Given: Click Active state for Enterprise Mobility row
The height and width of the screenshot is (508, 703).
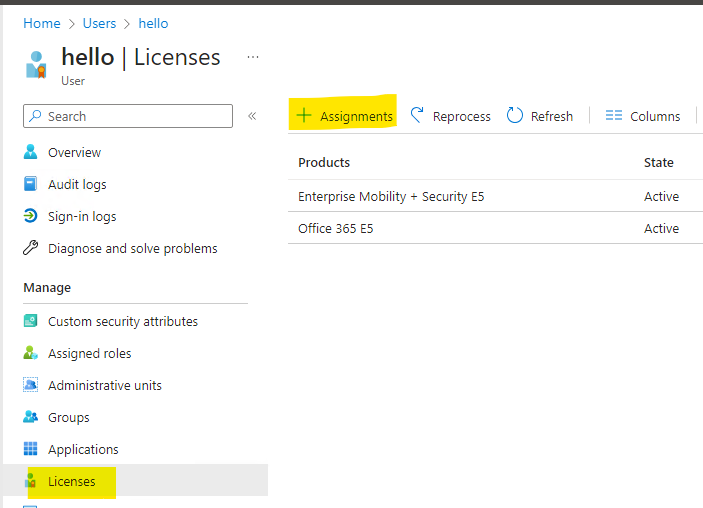Looking at the screenshot, I should pyautogui.click(x=661, y=196).
